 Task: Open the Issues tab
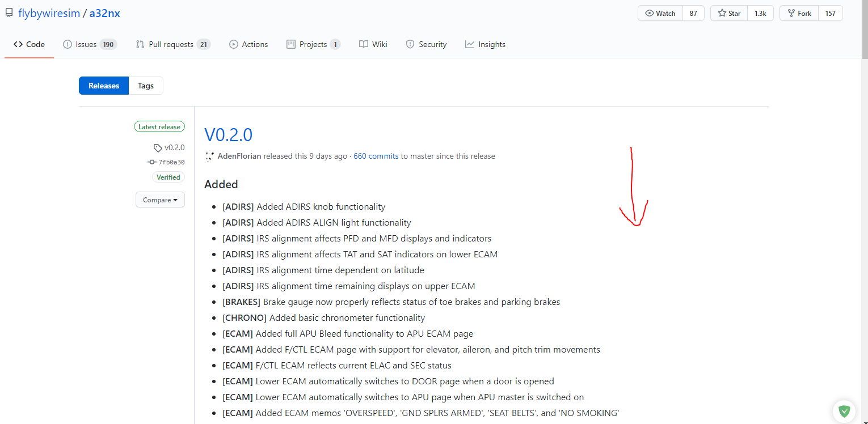pos(90,44)
